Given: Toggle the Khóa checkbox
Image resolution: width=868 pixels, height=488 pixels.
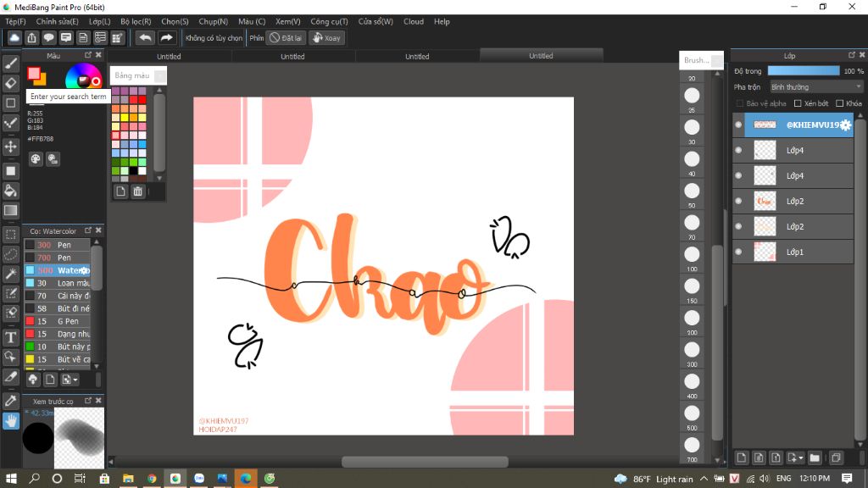Looking at the screenshot, I should coord(840,103).
